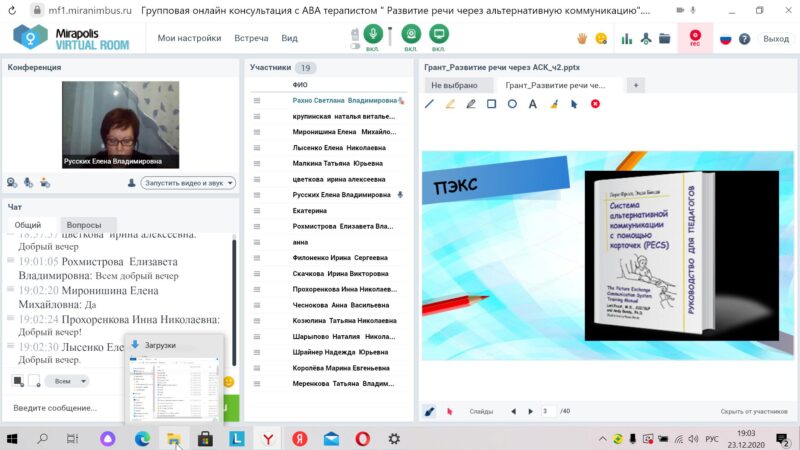Open row menu for Лысенко Елена Николаевна
Viewport: 800px width, 450px height.
(x=257, y=147)
